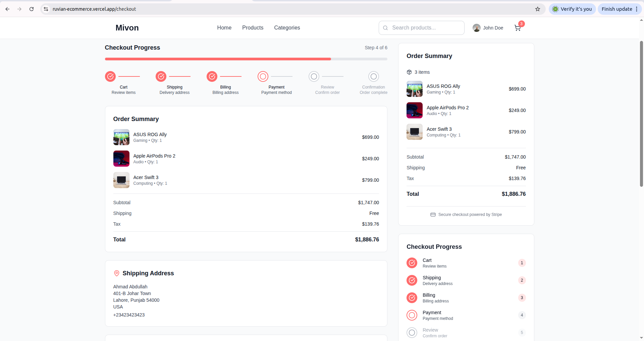Click the Shipping step circle in stepper
644x341 pixels.
click(161, 76)
